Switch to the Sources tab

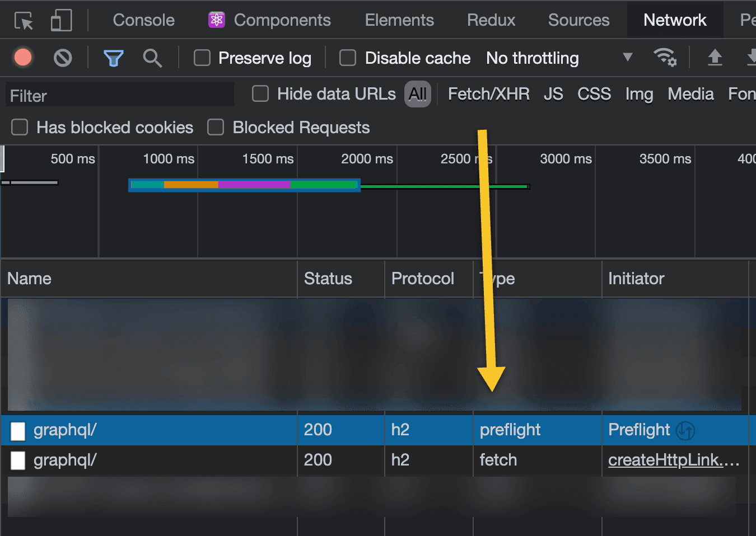(x=578, y=20)
